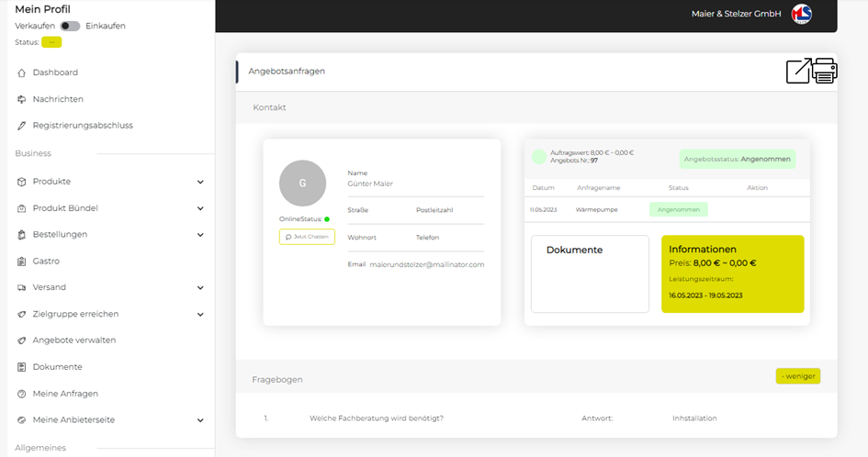
Task: Click the Meine Anbieterseite icon
Action: click(22, 420)
